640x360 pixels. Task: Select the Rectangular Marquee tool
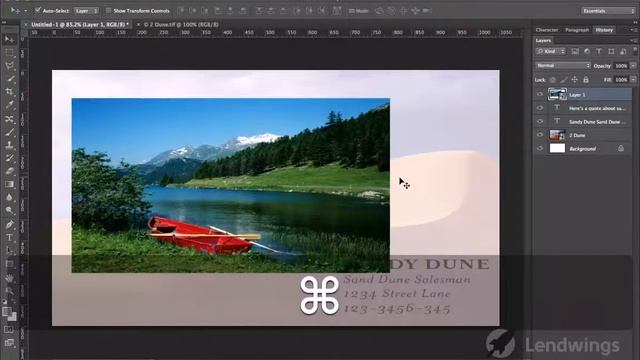pyautogui.click(x=9, y=52)
